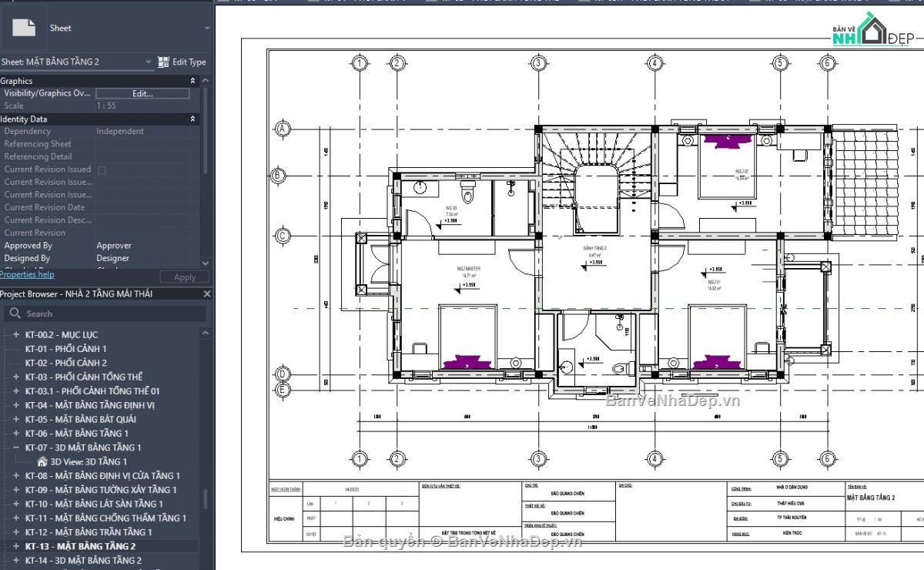The width and height of the screenshot is (924, 570).
Task: Click the Project Browser scroll up arrow
Action: coord(205,333)
